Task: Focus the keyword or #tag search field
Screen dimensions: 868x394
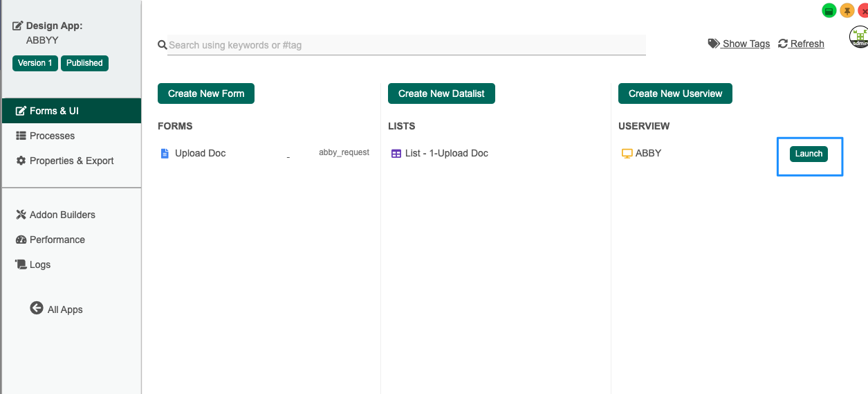Action: [407, 45]
